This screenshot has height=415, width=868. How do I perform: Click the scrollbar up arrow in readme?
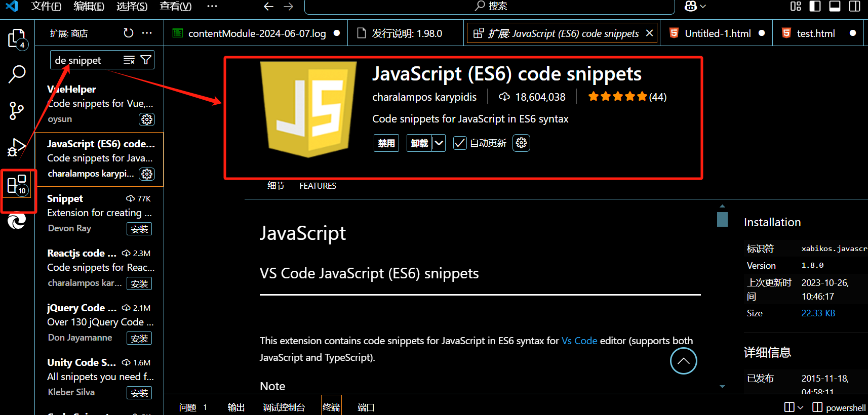[x=723, y=206]
